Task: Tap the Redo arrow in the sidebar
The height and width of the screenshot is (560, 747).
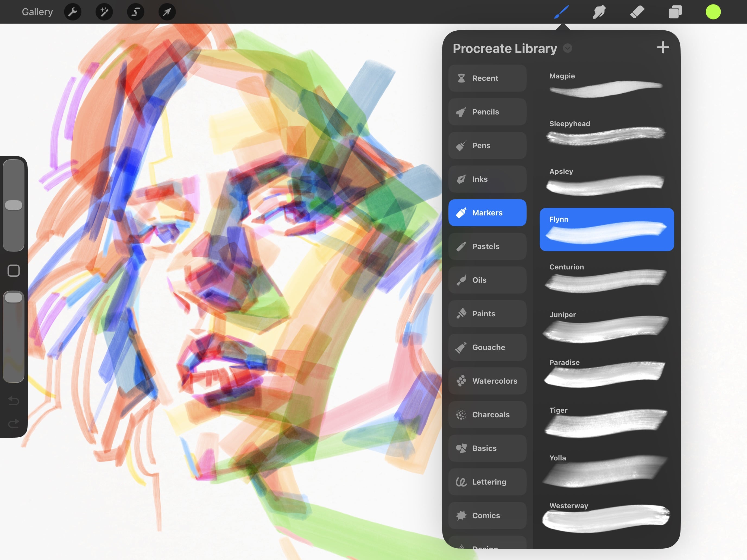Action: click(x=14, y=424)
